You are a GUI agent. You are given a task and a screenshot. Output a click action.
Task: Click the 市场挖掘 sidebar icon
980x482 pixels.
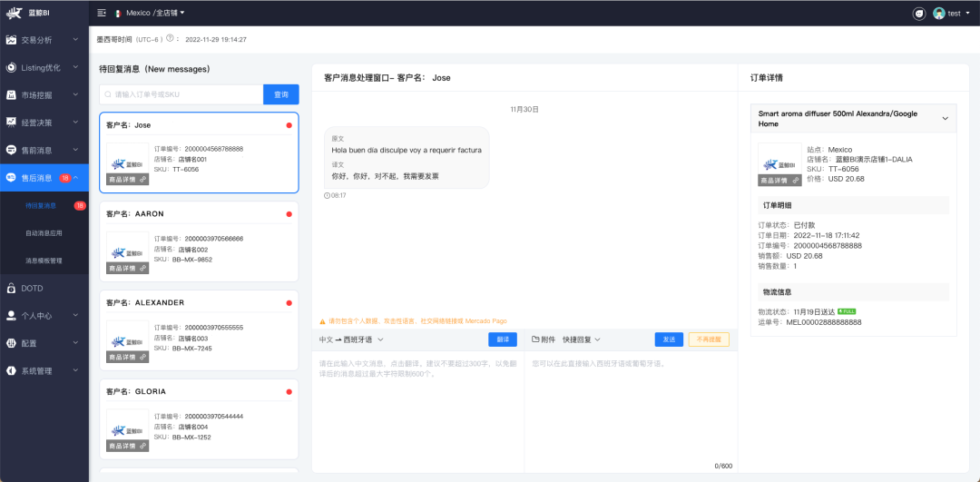pyautogui.click(x=11, y=95)
